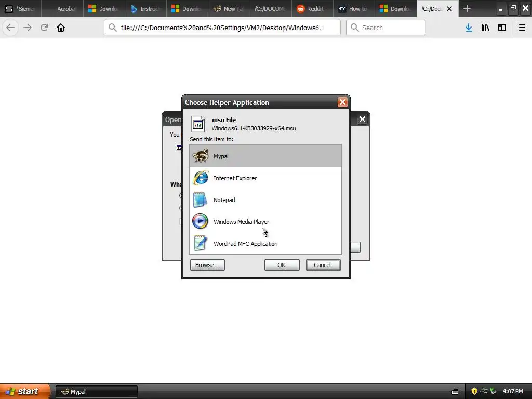
Task: Click the msu file type icon
Action: [198, 124]
